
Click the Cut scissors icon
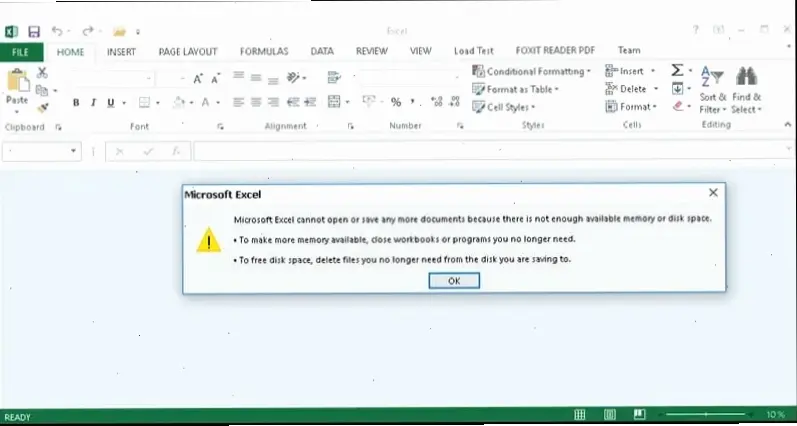(42, 73)
